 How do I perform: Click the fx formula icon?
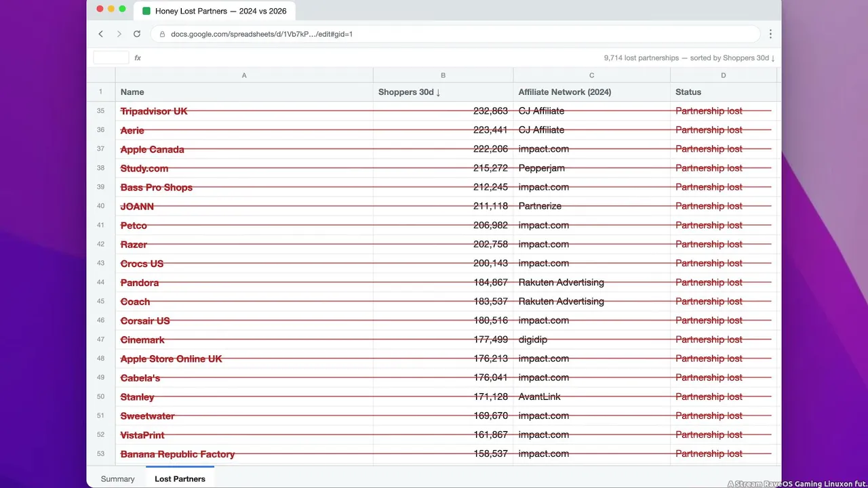(138, 58)
